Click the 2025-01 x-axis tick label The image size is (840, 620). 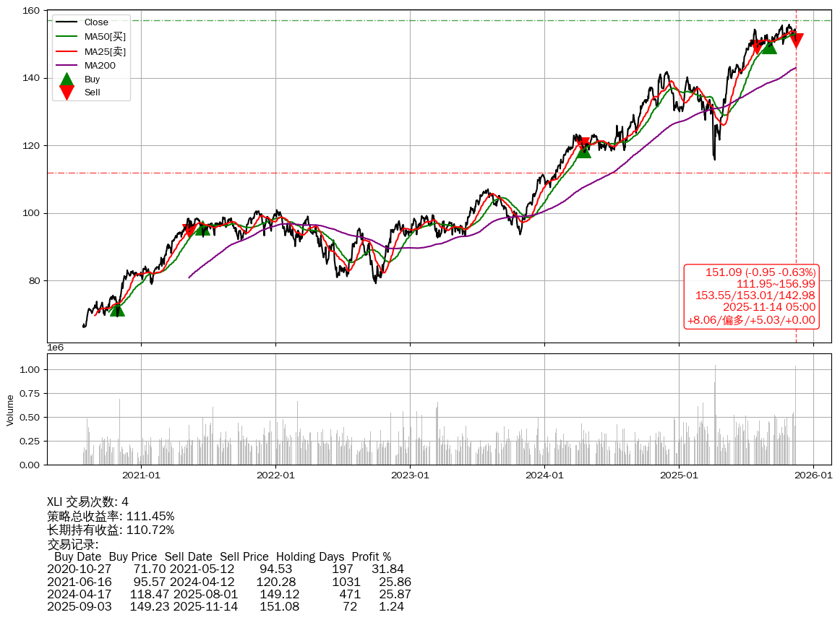click(679, 475)
